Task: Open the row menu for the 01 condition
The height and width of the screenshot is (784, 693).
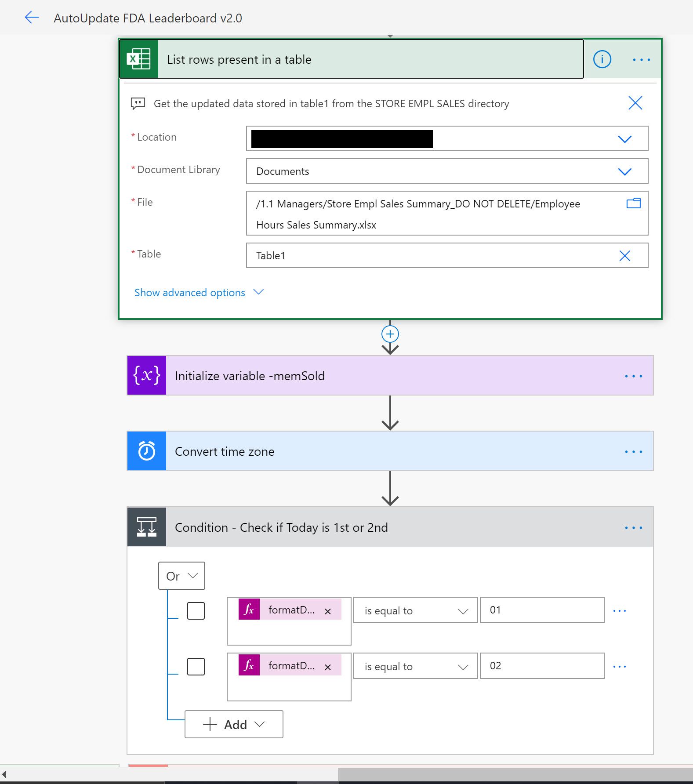Action: [x=619, y=610]
